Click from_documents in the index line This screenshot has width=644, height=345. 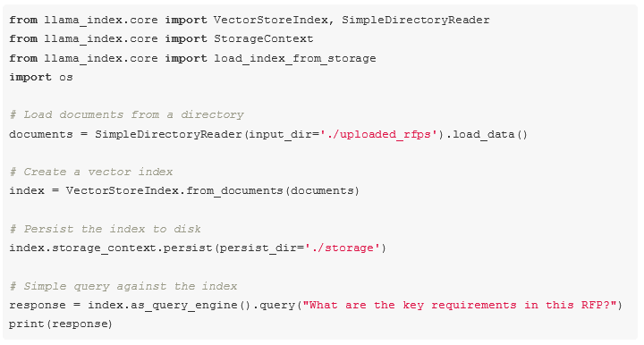pos(234,190)
